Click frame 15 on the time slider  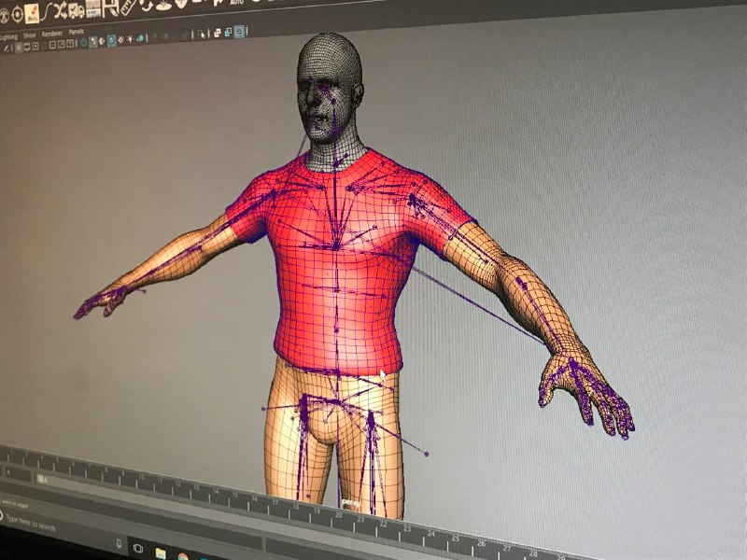235,496
